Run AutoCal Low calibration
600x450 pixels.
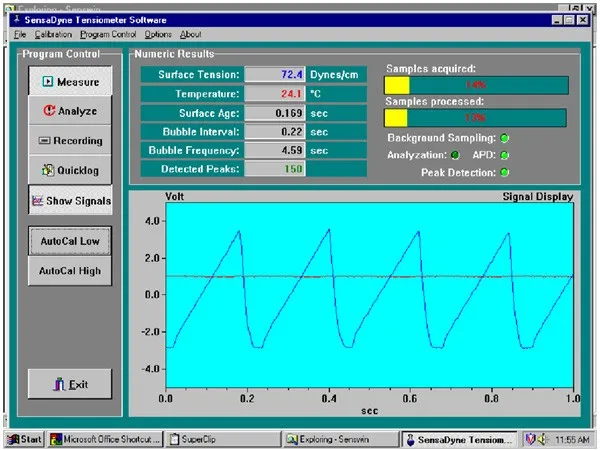(70, 241)
